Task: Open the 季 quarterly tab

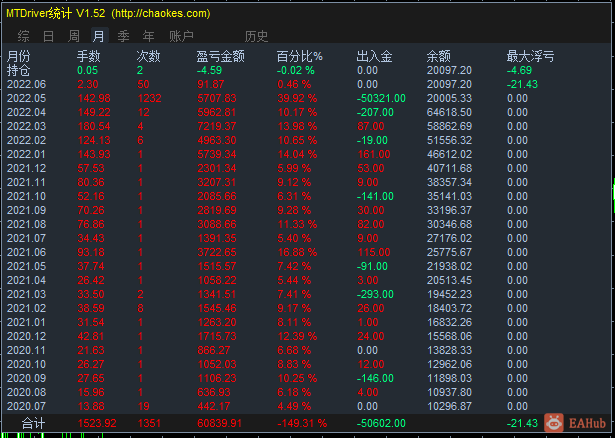Action: click(123, 36)
